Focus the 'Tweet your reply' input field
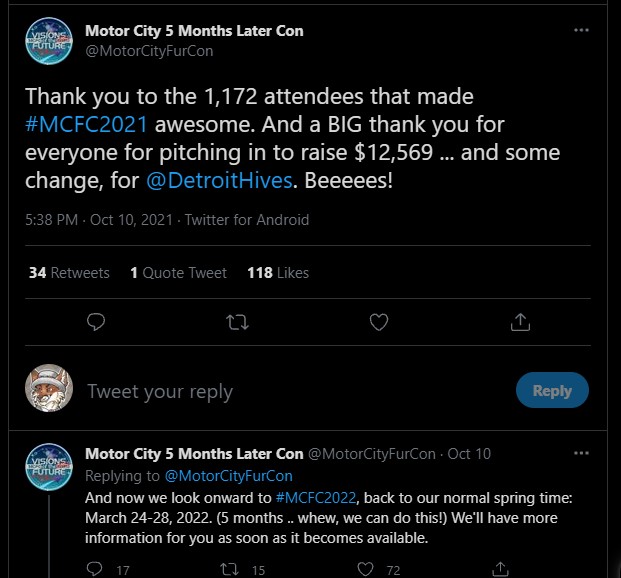The image size is (621, 578). (290, 391)
